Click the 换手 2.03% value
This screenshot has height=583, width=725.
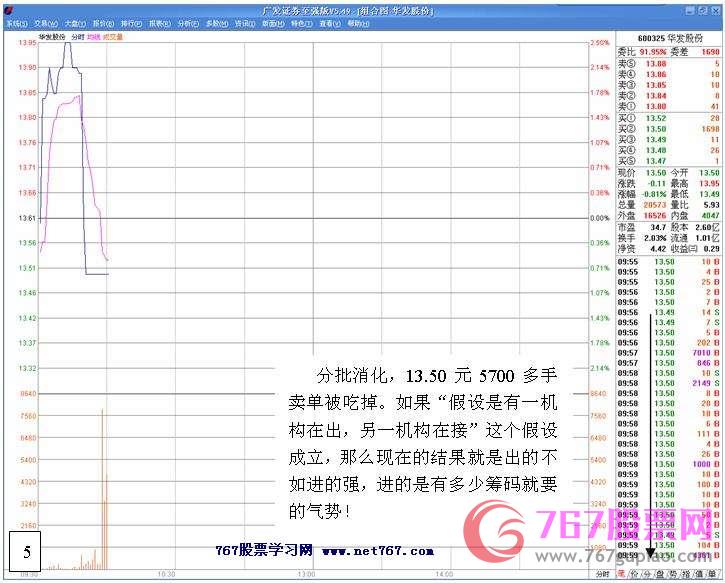pyautogui.click(x=655, y=238)
